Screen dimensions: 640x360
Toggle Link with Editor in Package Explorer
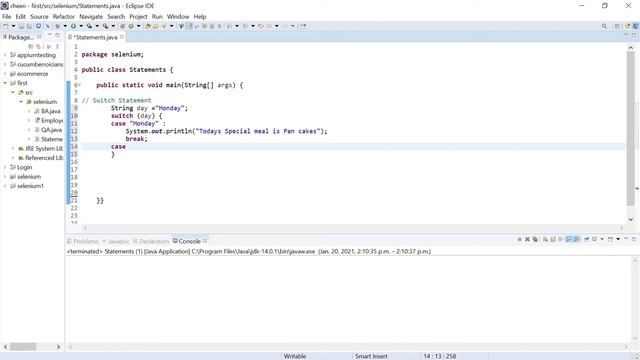tap(38, 46)
